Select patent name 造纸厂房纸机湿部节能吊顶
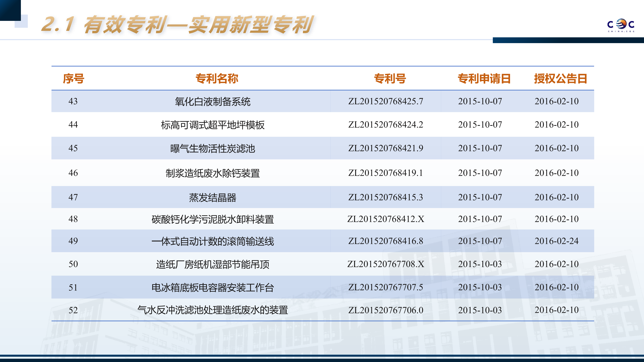This screenshot has height=362, width=644. pyautogui.click(x=212, y=264)
